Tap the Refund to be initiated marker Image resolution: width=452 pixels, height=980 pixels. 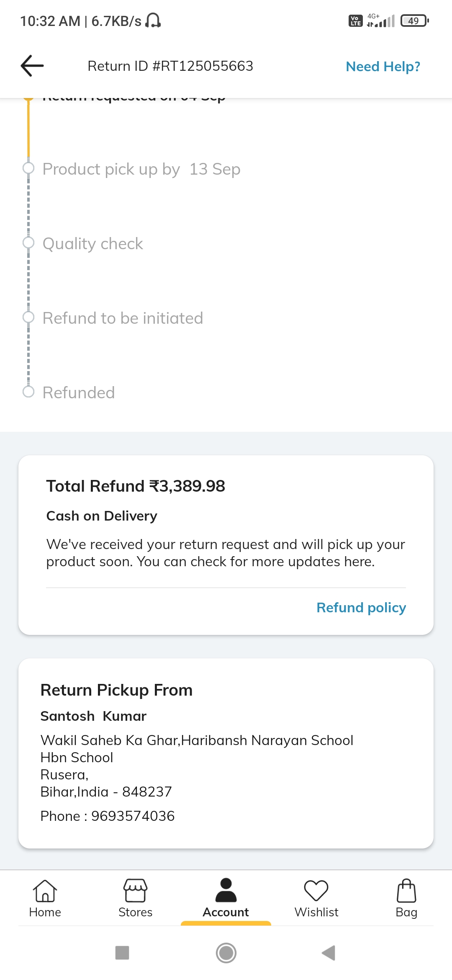coord(28,317)
